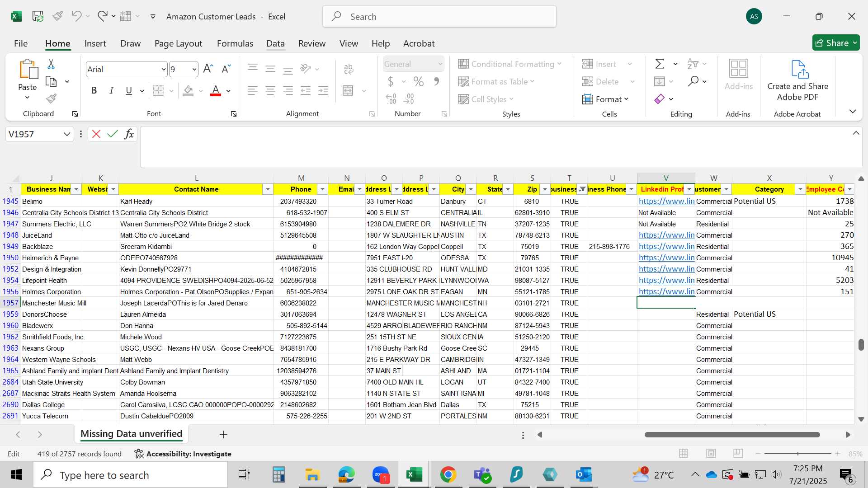The width and height of the screenshot is (868, 488).
Task: Click the Redo arrow icon
Action: coord(103,16)
